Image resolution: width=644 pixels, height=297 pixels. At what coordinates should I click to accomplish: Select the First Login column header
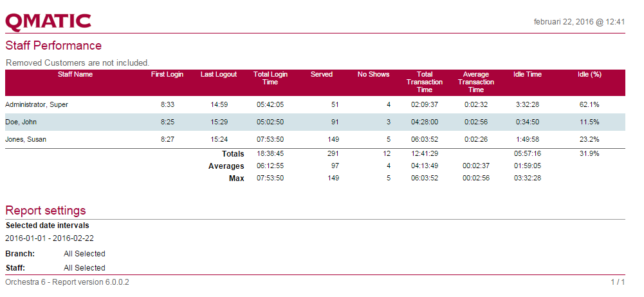coord(167,75)
